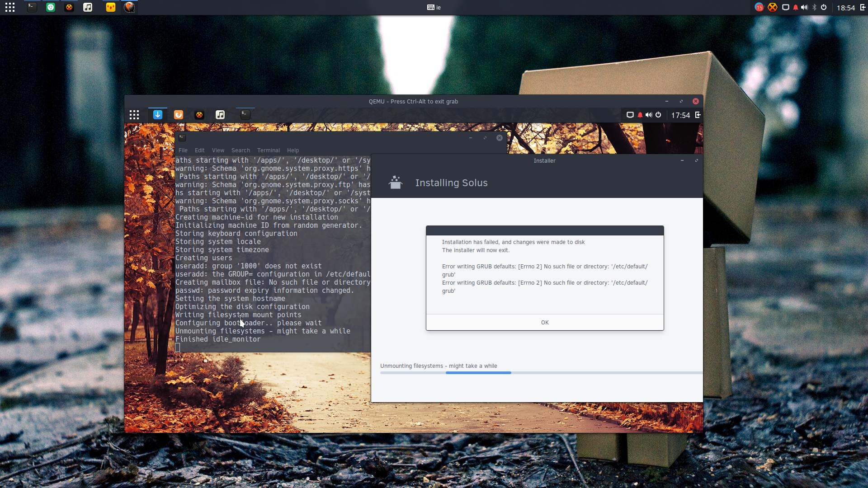Click the terminal window title icon

pos(182,138)
